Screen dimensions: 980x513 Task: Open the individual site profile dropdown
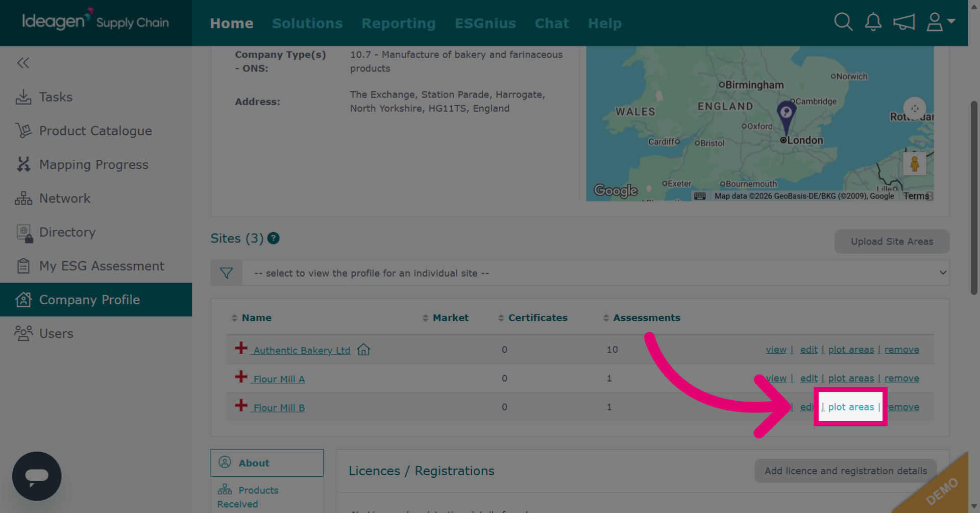pyautogui.click(x=595, y=273)
